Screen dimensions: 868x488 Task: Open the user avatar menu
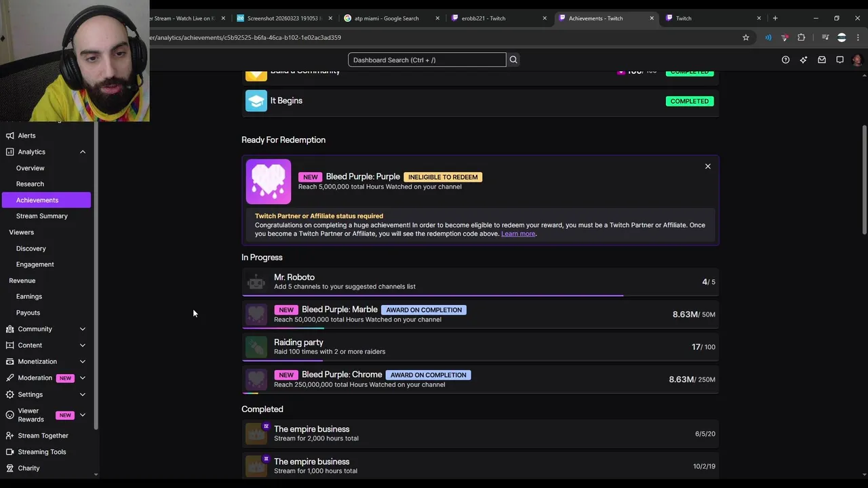click(857, 60)
